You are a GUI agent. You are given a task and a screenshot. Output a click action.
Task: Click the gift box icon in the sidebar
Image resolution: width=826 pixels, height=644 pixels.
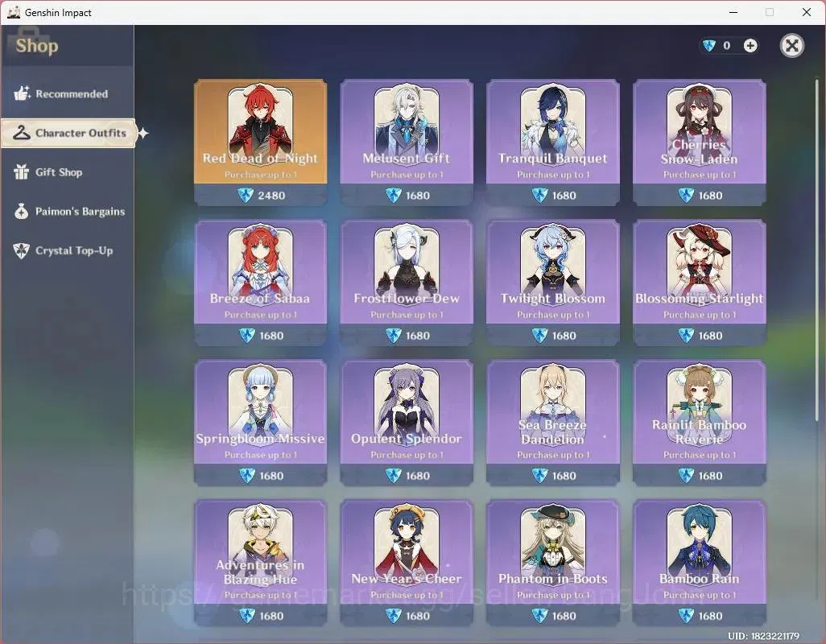[x=21, y=171]
